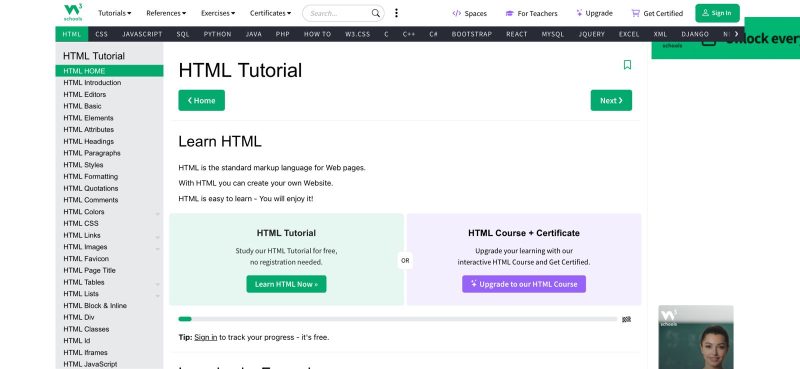
Task: Expand the Tutorials dropdown
Action: 114,13
